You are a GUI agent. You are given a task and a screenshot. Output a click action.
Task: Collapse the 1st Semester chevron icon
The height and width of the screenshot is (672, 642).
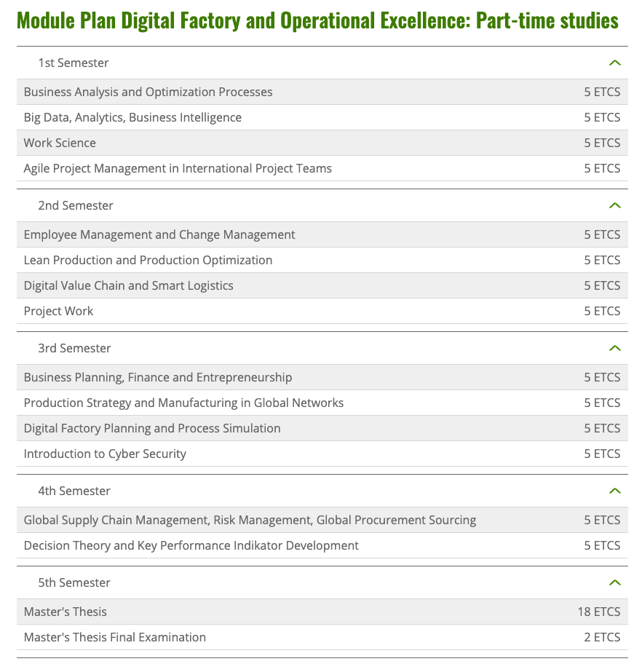614,63
